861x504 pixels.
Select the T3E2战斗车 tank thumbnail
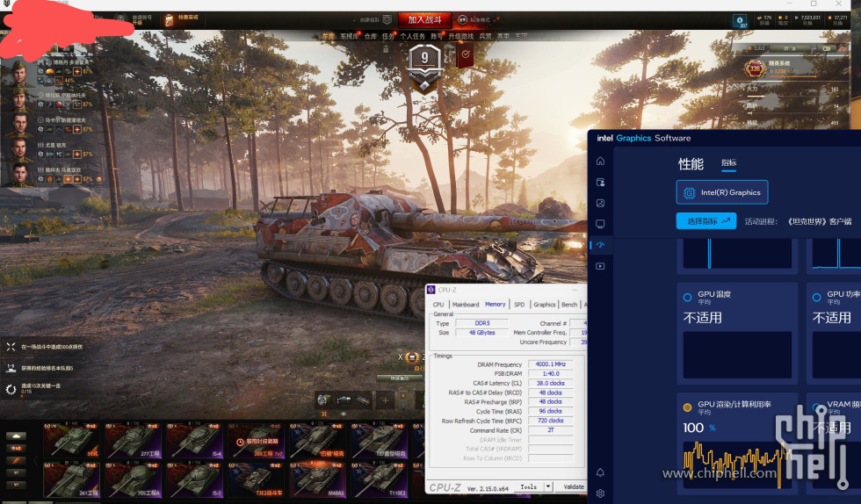(257, 479)
